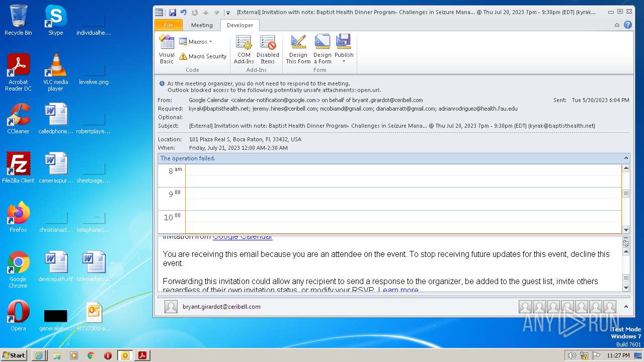
Task: Switch to the Meeting tab
Action: (x=202, y=25)
